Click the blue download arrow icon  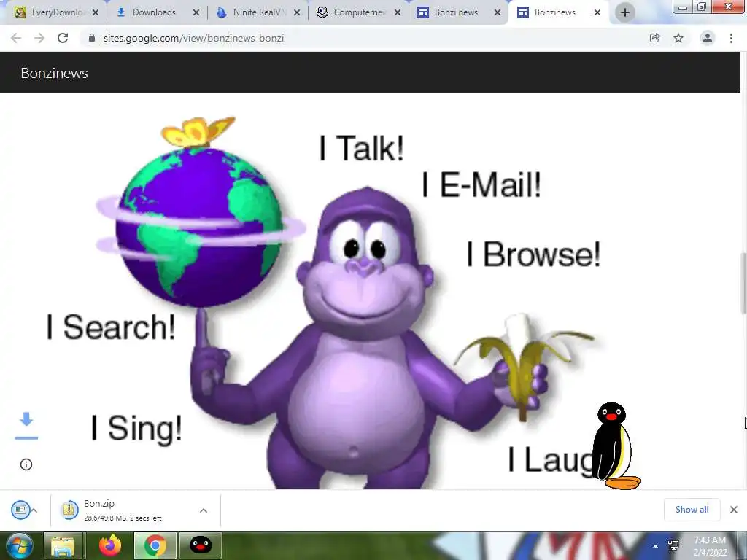pos(27,425)
